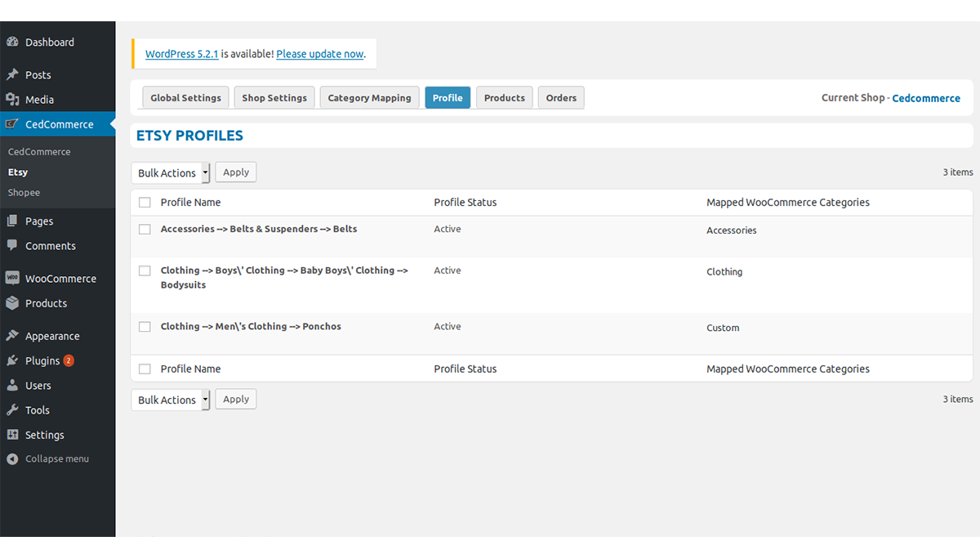Check the Belts profile checkbox

tap(145, 229)
